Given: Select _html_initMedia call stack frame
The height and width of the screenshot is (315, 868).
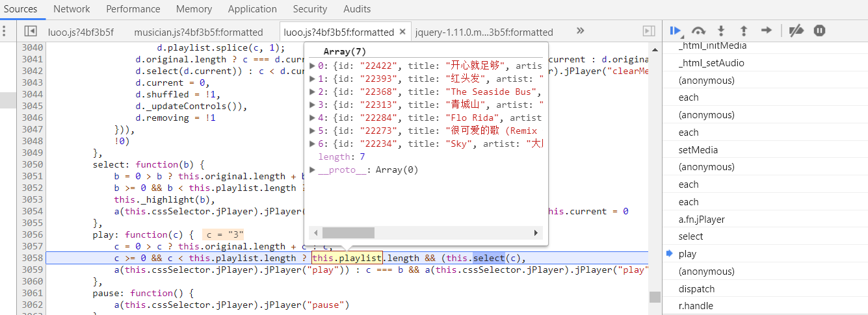Looking at the screenshot, I should [x=712, y=45].
